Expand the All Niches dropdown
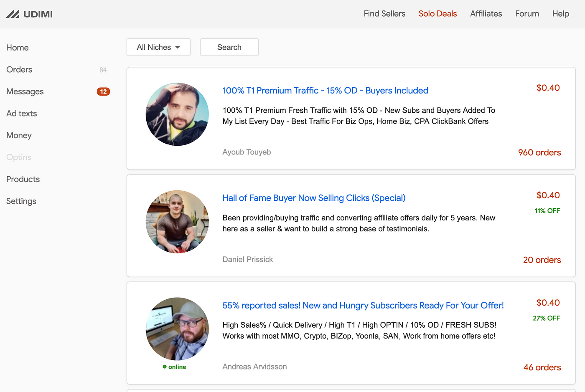The width and height of the screenshot is (585, 392). click(x=158, y=47)
